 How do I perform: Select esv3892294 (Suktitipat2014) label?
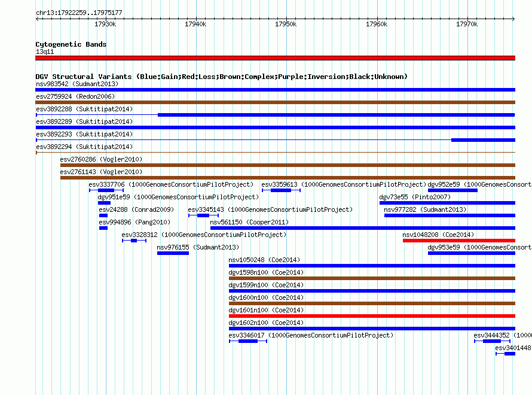84,147
